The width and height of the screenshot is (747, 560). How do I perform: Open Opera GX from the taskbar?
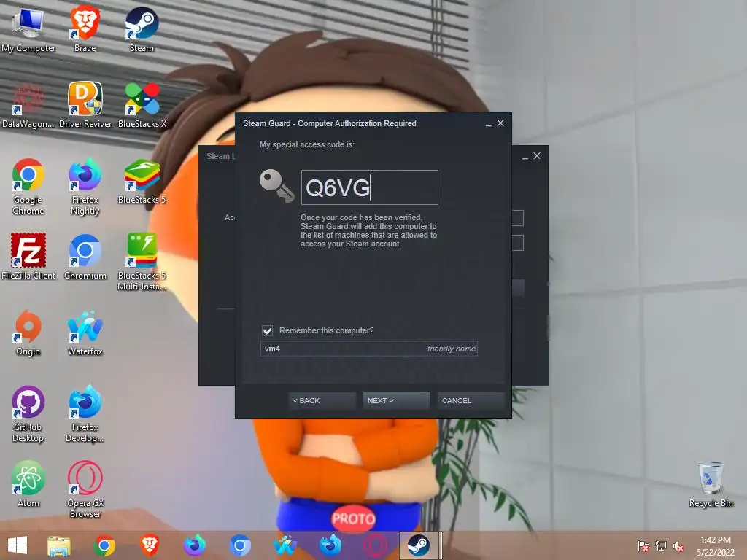376,545
